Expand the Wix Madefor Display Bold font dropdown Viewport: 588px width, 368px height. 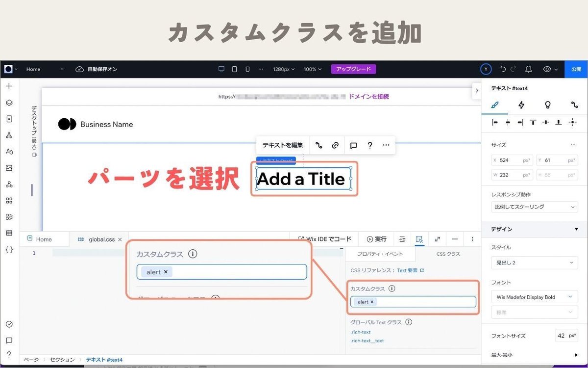pos(535,297)
